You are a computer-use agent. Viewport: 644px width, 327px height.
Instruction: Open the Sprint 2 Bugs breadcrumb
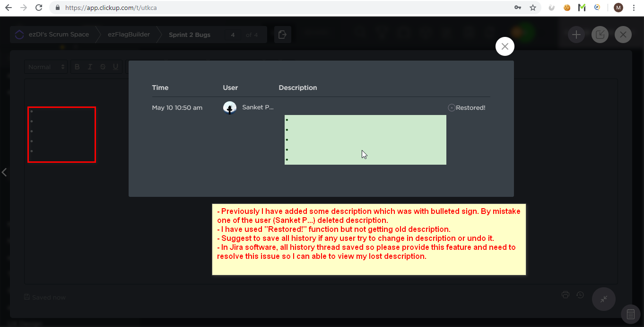point(190,35)
